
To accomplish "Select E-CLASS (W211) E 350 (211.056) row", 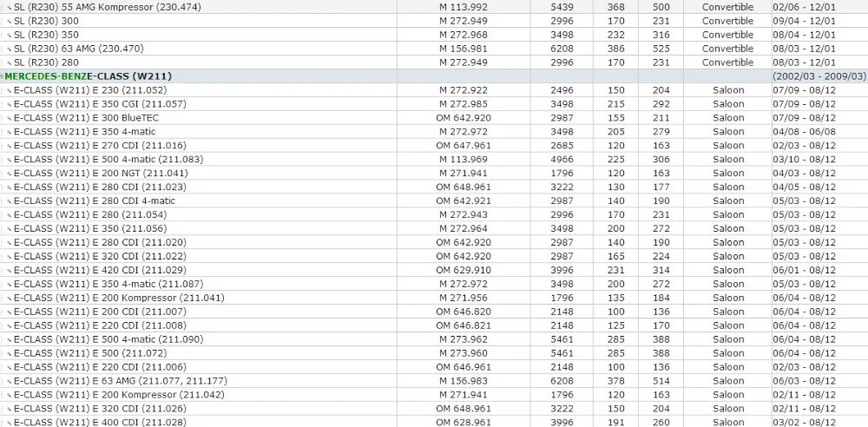I will click(x=90, y=229).
